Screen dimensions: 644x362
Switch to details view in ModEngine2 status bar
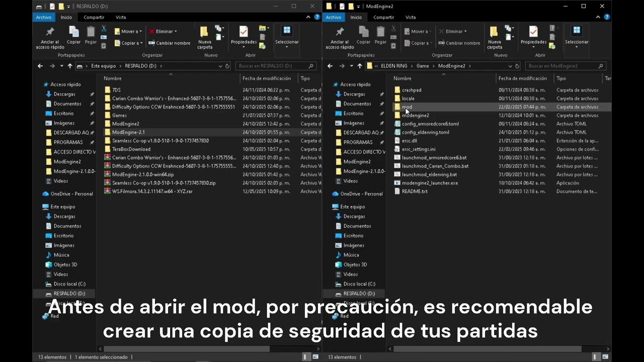point(594,356)
